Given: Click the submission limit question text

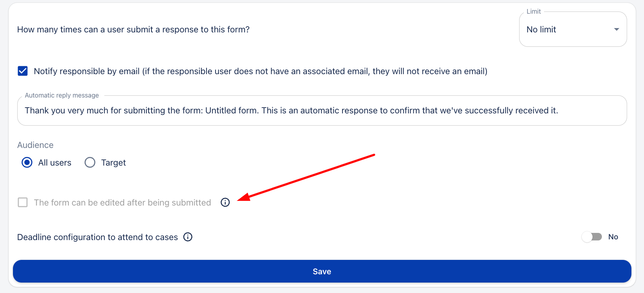Looking at the screenshot, I should click(x=133, y=30).
